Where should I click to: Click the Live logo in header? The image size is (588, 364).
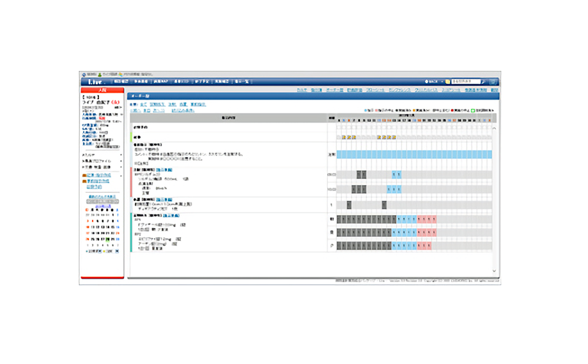coord(96,82)
